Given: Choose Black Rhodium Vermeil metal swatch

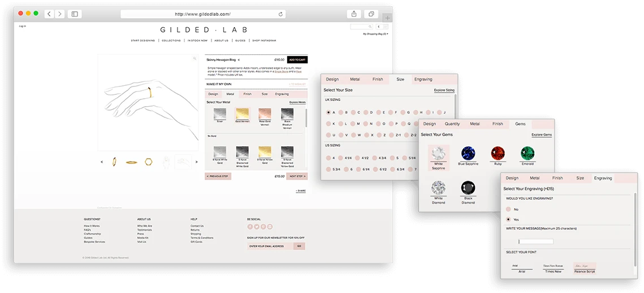Looking at the screenshot, I should click(287, 119).
